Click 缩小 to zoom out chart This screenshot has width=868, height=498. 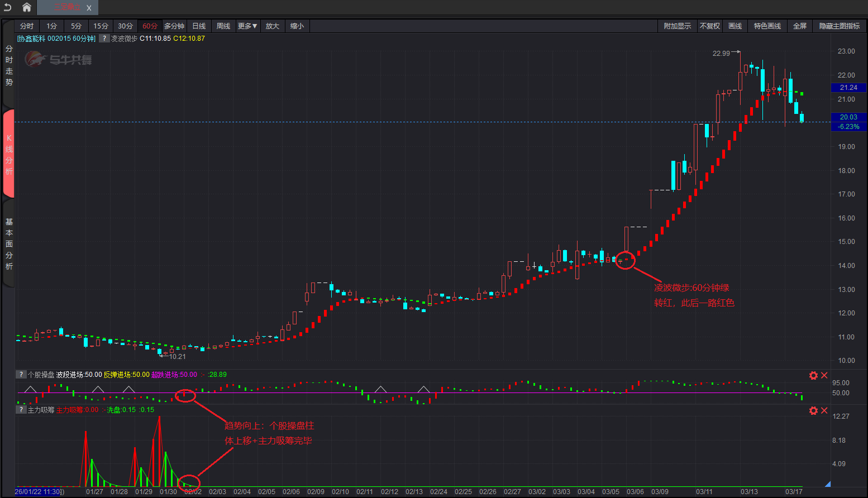297,26
